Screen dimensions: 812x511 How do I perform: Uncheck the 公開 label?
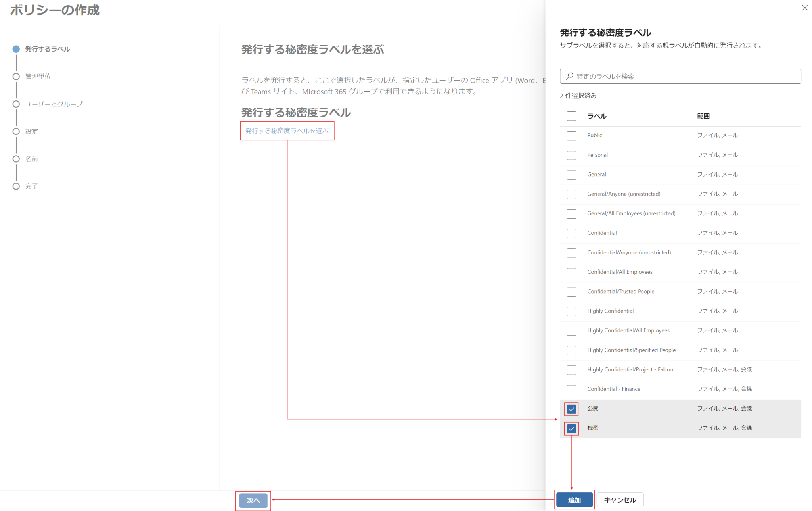click(x=571, y=409)
